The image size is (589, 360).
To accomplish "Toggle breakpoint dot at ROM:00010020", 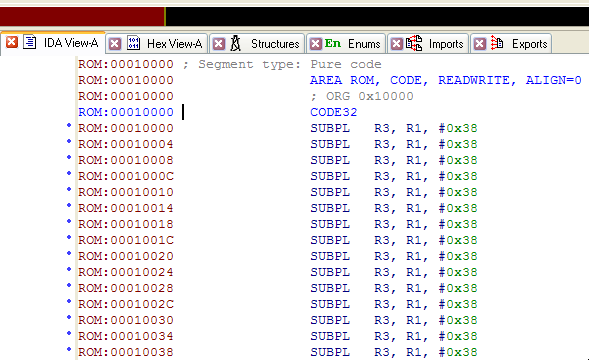I will point(69,253).
